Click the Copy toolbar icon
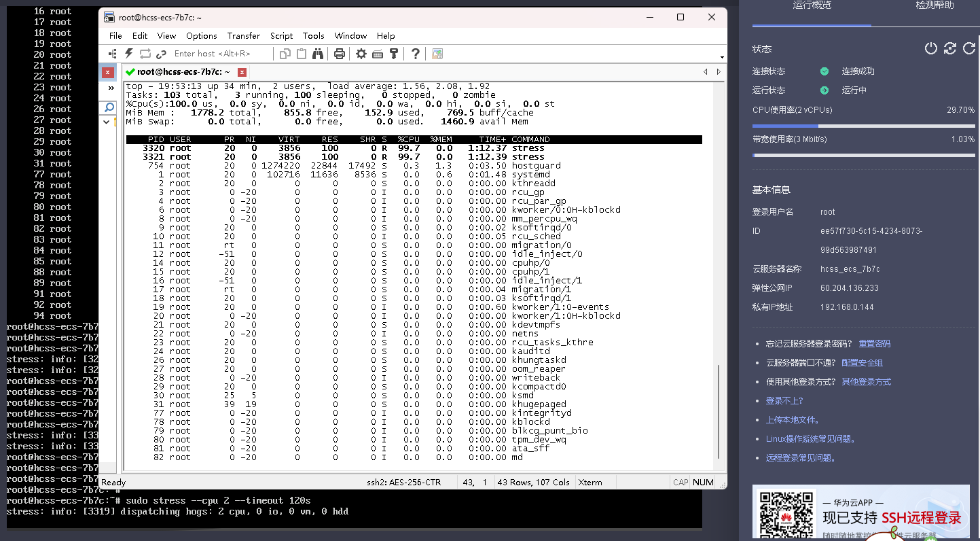 (x=285, y=54)
